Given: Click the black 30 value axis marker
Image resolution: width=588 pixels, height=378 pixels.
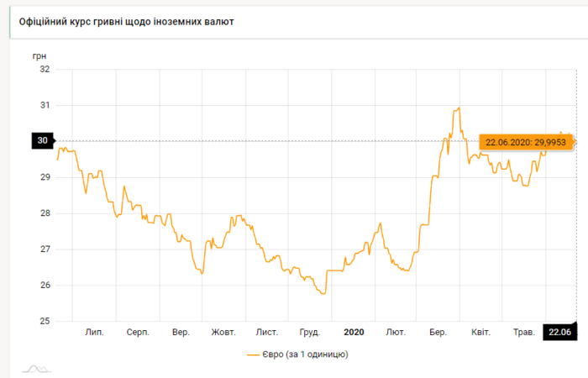Looking at the screenshot, I should (x=41, y=141).
